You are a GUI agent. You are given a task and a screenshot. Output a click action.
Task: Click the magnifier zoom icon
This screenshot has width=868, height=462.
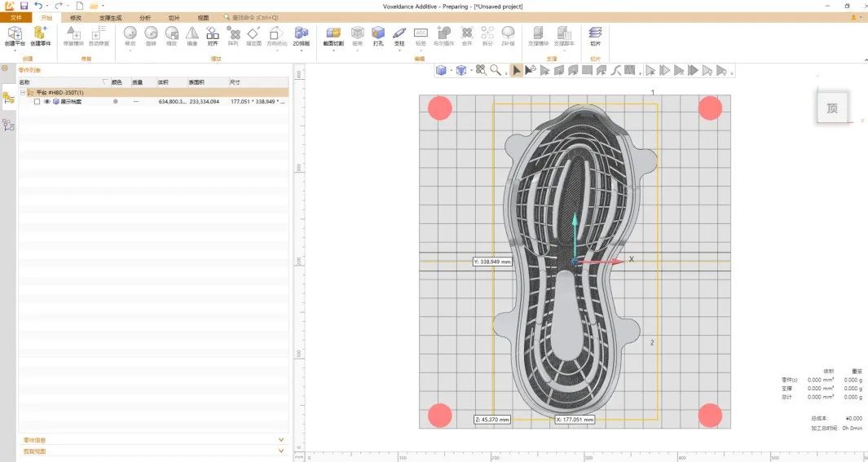click(496, 70)
